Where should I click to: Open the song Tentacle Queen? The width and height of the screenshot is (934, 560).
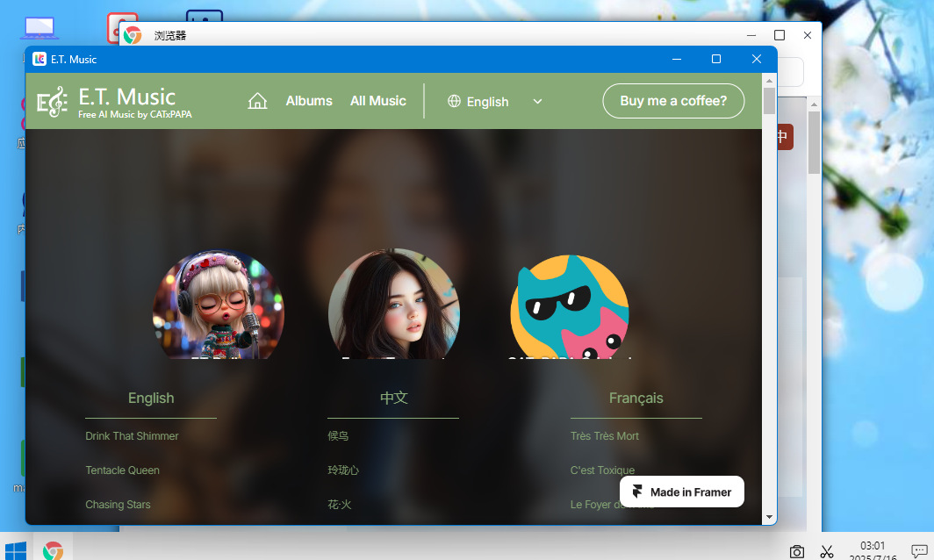122,470
